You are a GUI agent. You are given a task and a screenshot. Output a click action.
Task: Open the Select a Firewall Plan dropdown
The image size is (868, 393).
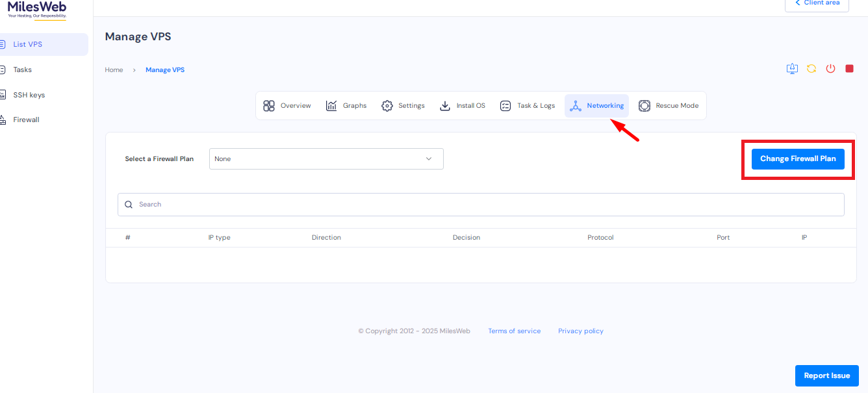pos(326,159)
